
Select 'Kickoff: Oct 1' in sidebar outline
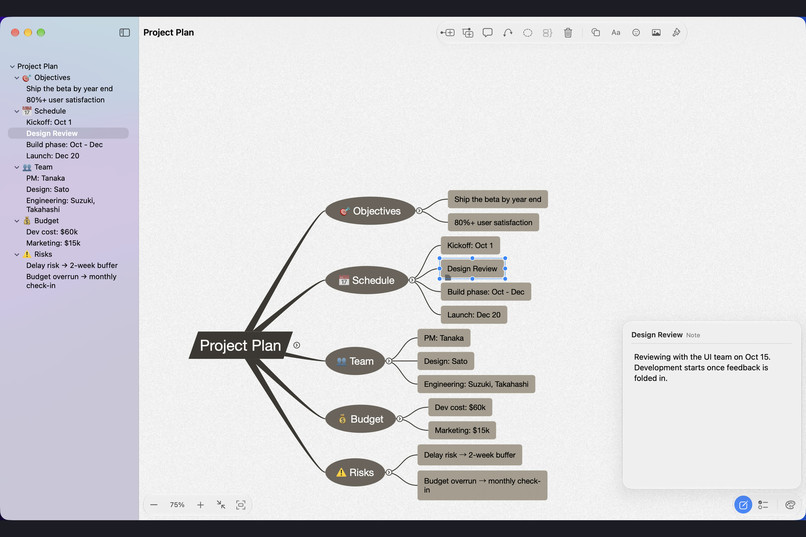click(x=49, y=122)
